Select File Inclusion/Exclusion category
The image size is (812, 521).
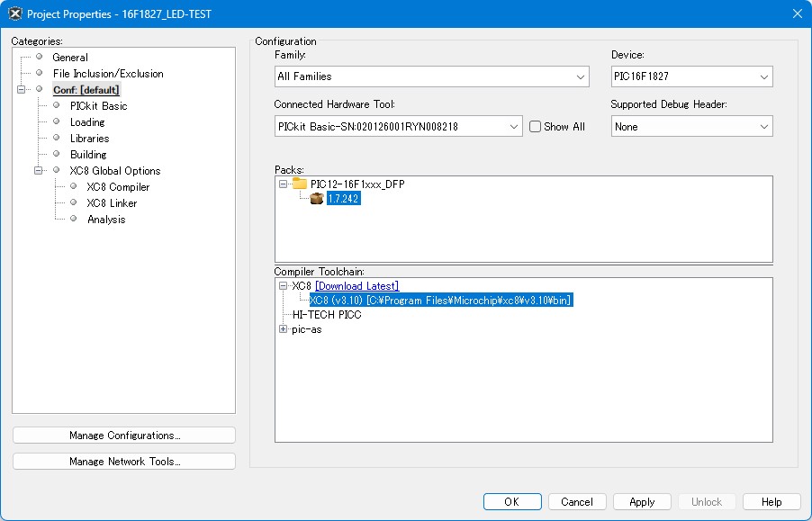[108, 74]
